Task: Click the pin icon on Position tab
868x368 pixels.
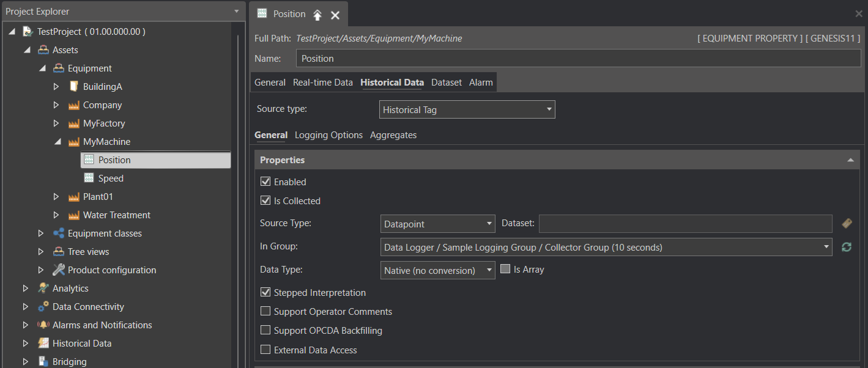Action: coord(317,15)
